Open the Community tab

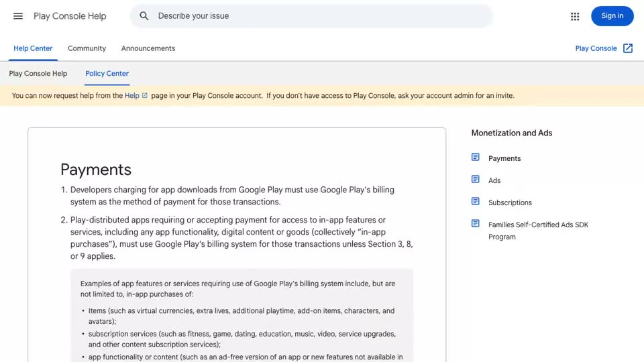[87, 48]
